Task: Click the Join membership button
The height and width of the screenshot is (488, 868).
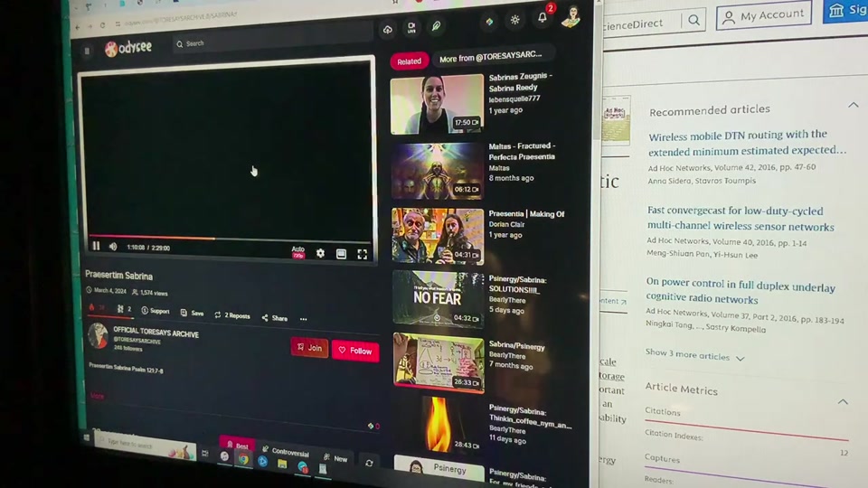Action: [309, 348]
